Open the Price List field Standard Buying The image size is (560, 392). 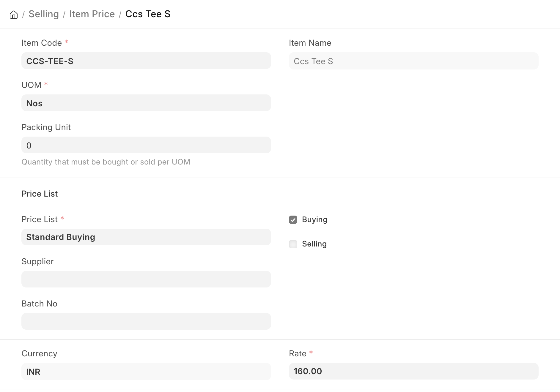tap(146, 237)
